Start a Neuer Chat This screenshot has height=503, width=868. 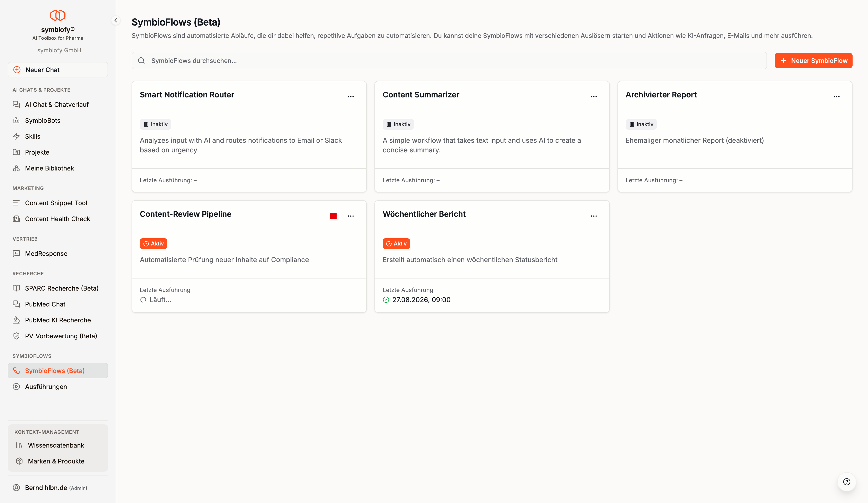pyautogui.click(x=58, y=70)
